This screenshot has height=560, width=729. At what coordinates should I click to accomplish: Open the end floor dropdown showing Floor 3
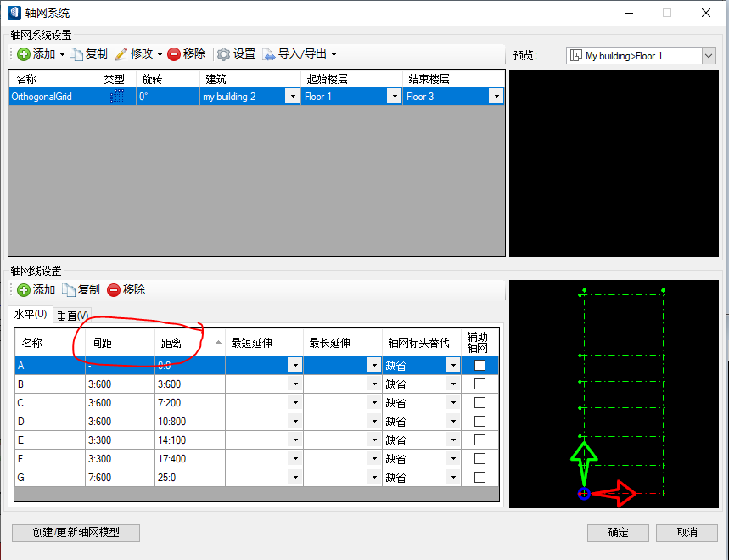click(x=496, y=96)
